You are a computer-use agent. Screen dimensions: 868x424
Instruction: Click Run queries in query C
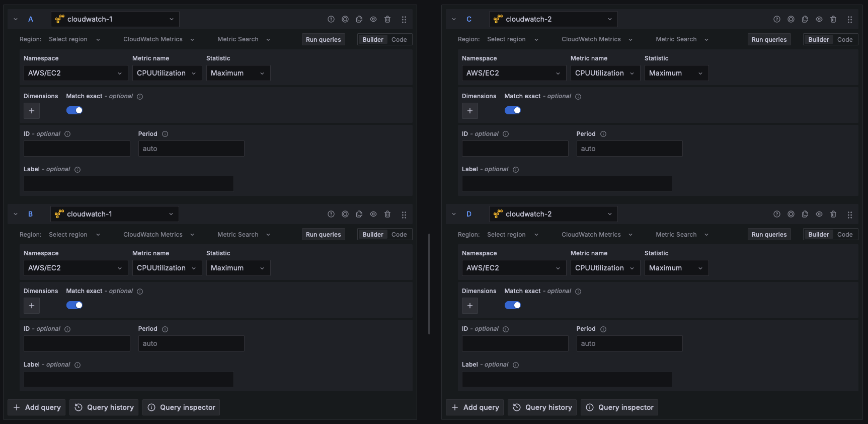[769, 39]
